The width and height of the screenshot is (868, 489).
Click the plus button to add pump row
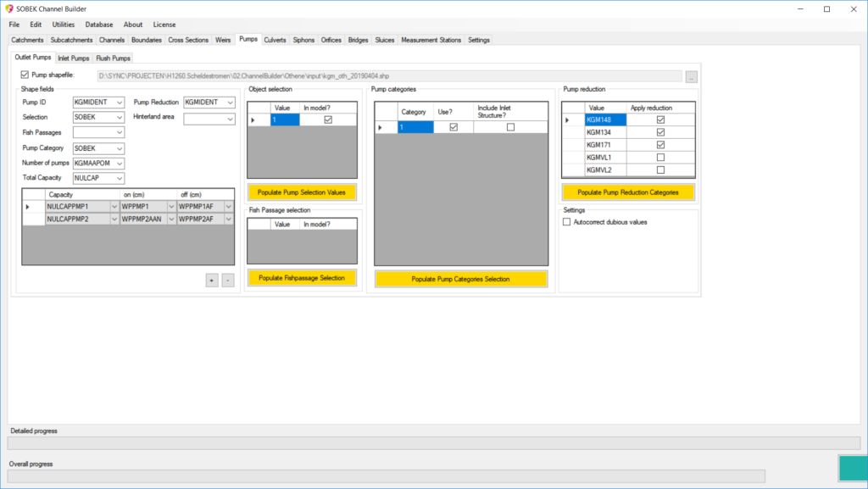click(212, 281)
